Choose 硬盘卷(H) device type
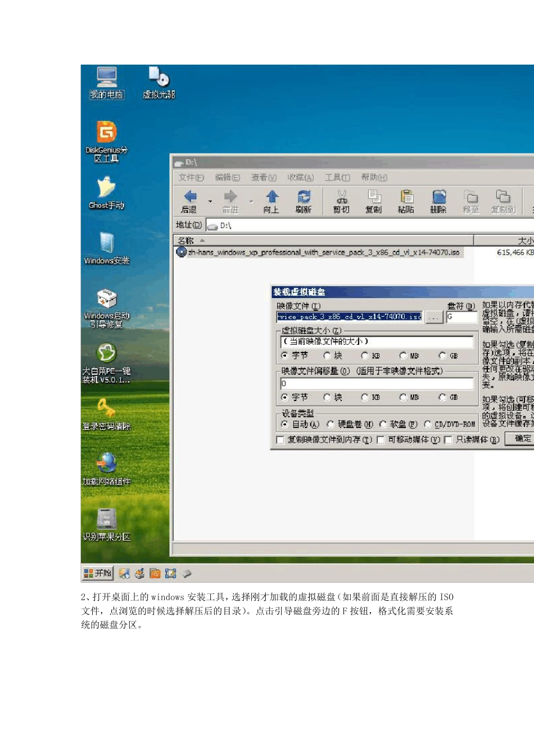The width and height of the screenshot is (534, 756). (331, 424)
